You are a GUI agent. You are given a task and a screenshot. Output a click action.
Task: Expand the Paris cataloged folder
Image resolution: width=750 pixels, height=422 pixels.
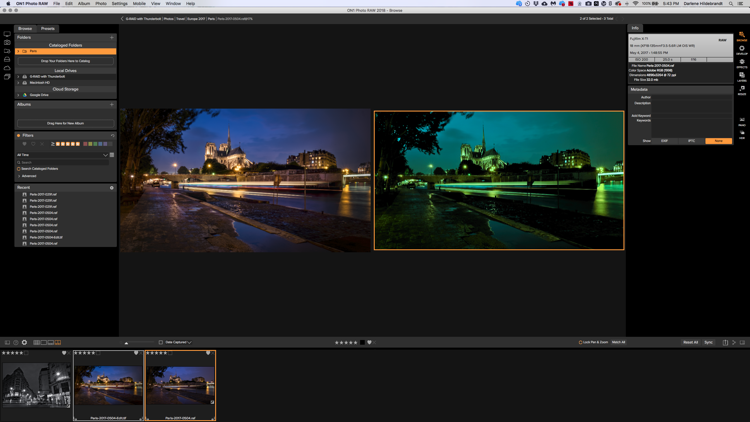pos(19,51)
